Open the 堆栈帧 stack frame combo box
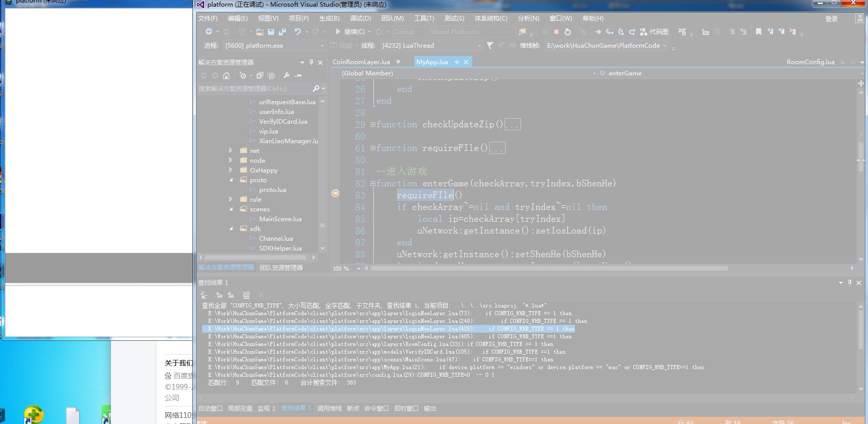This screenshot has width=868, height=424. (x=607, y=46)
